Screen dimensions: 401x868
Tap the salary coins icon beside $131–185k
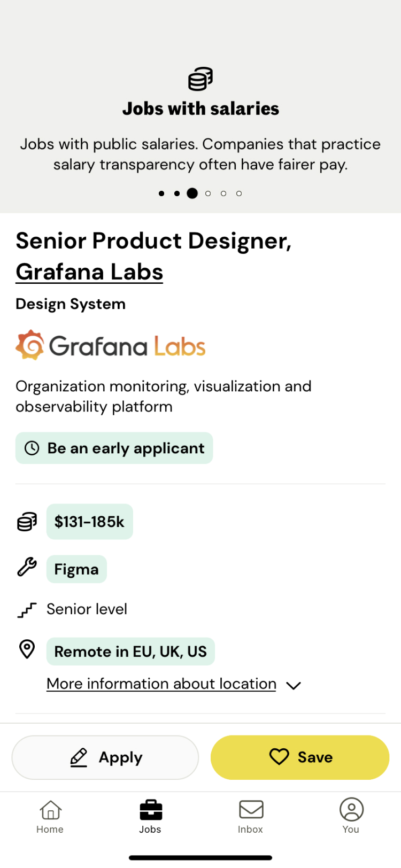coord(27,522)
